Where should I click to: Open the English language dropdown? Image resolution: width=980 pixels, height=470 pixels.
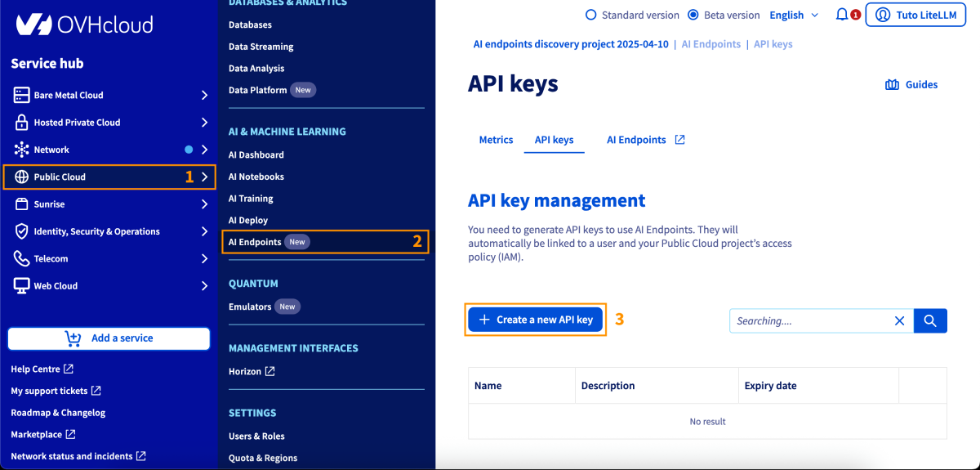794,15
